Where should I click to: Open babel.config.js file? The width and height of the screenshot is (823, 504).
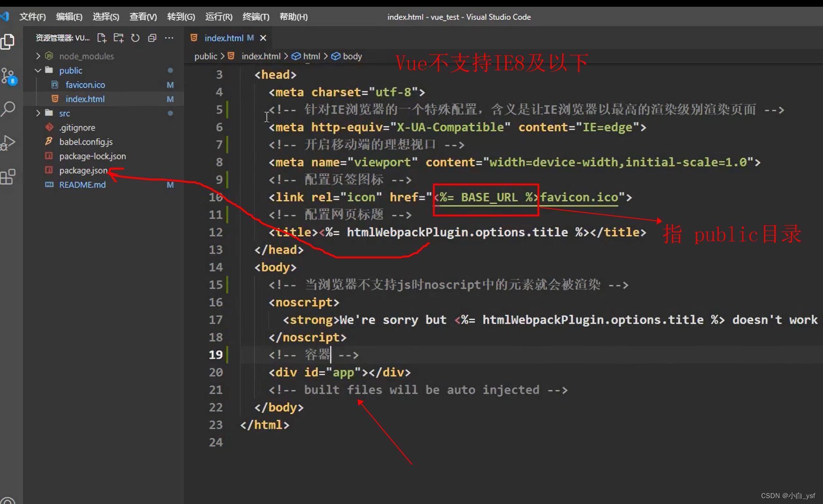pos(86,141)
